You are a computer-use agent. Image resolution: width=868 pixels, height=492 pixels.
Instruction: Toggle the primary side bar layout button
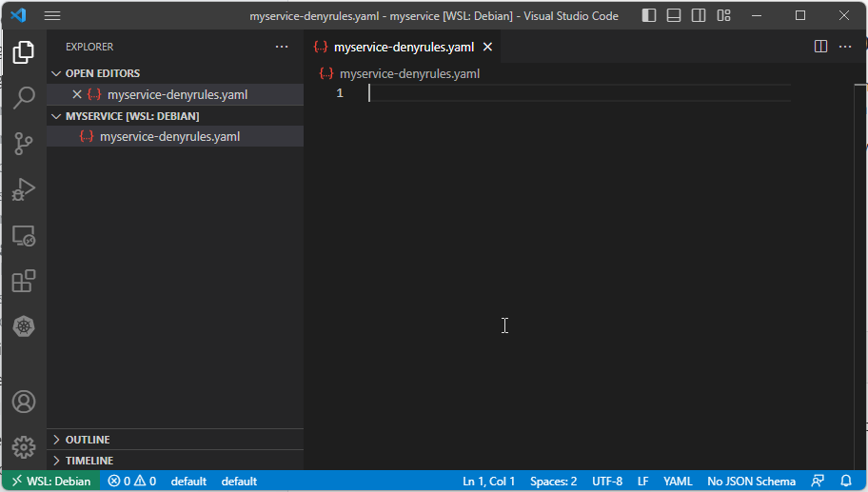649,16
